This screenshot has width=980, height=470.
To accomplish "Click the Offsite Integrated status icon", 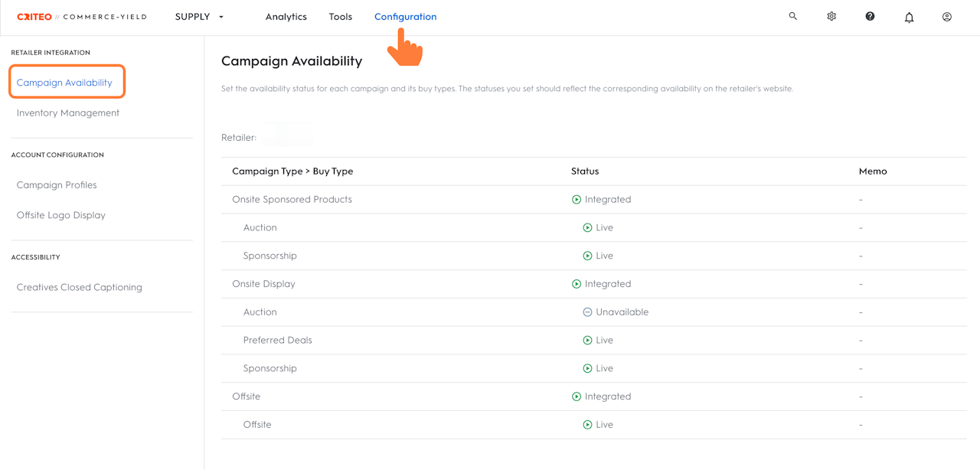I will pyautogui.click(x=577, y=397).
